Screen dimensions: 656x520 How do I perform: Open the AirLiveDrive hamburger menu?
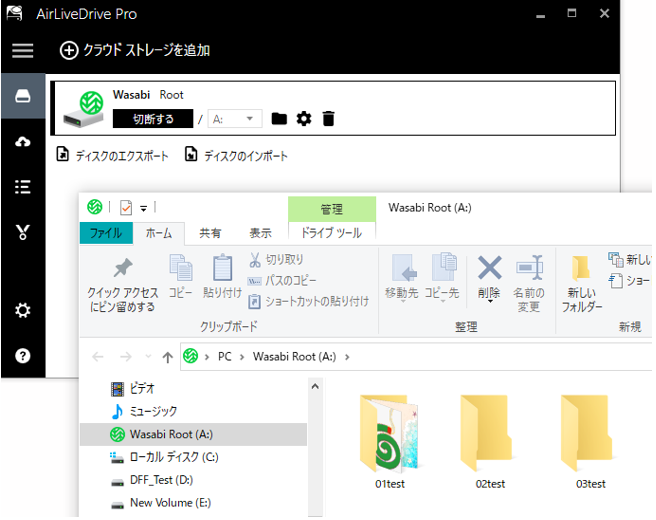[23, 51]
